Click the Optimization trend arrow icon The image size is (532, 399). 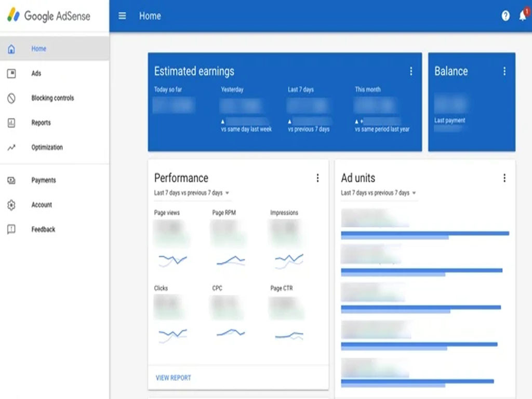click(x=11, y=147)
